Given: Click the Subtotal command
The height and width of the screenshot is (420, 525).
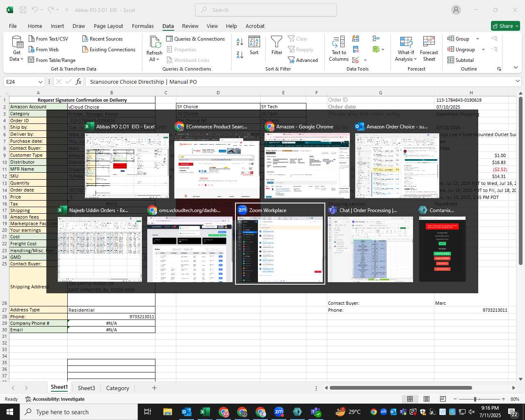Looking at the screenshot, I should point(460,60).
